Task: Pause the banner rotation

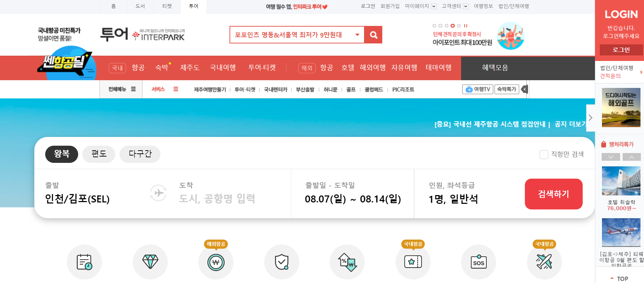Action: coord(466,26)
